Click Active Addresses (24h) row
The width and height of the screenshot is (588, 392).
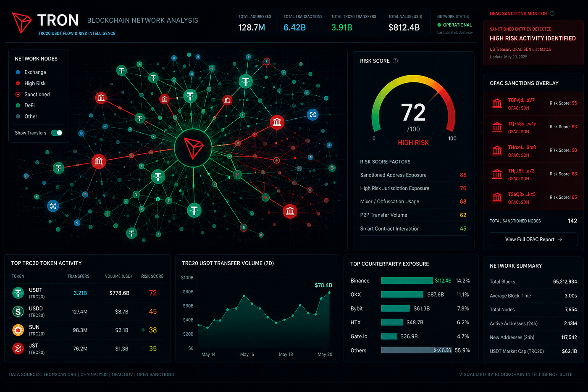(x=533, y=324)
